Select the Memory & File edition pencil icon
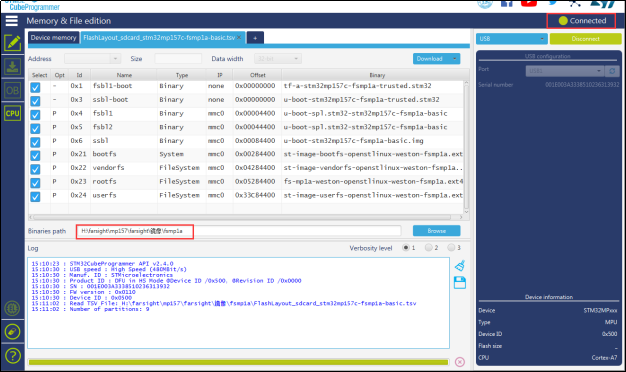626x372 pixels. (12, 43)
